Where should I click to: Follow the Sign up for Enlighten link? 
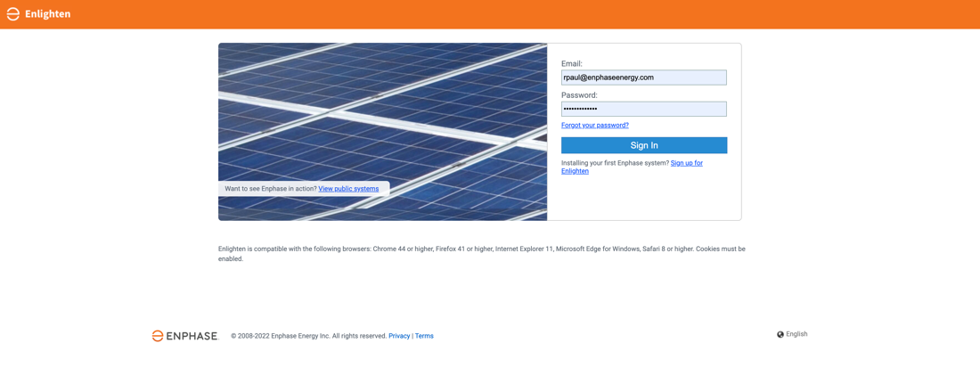(x=686, y=163)
